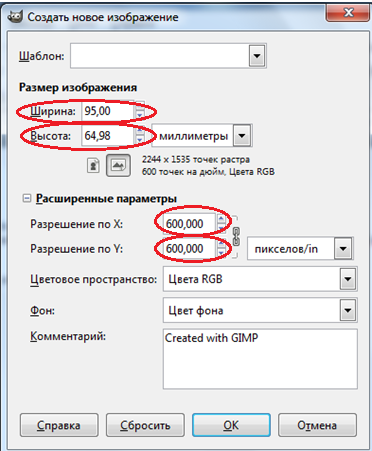Increase Ширина with the up arrow
Viewport: 372px width, 451px height.
pyautogui.click(x=140, y=106)
